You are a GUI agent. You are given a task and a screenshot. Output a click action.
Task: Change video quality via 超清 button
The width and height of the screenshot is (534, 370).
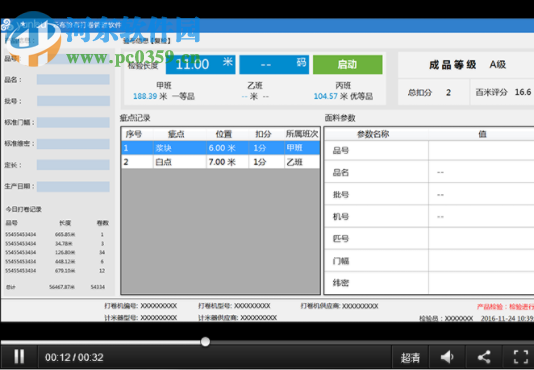point(410,357)
